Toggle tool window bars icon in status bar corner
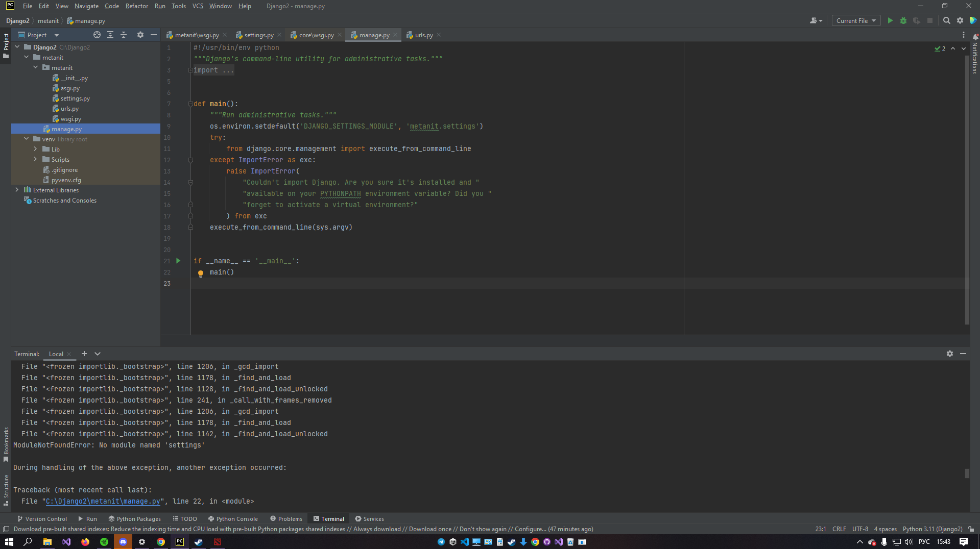 (6, 529)
